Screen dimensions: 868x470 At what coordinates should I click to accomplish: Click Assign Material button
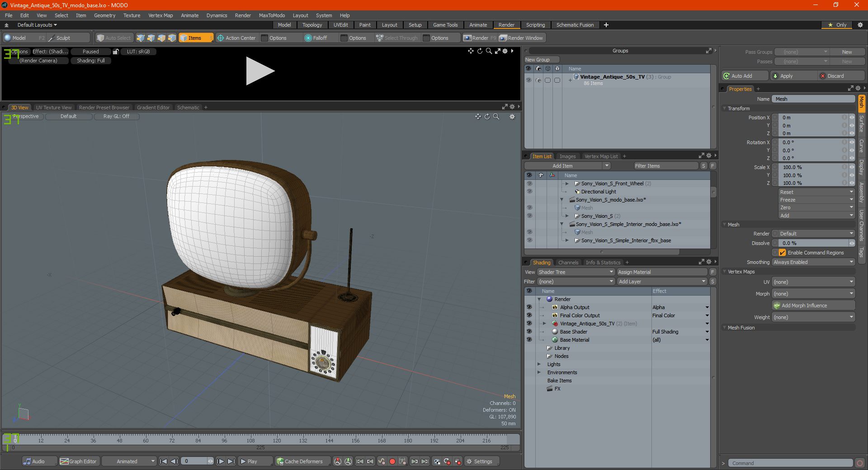pyautogui.click(x=662, y=272)
